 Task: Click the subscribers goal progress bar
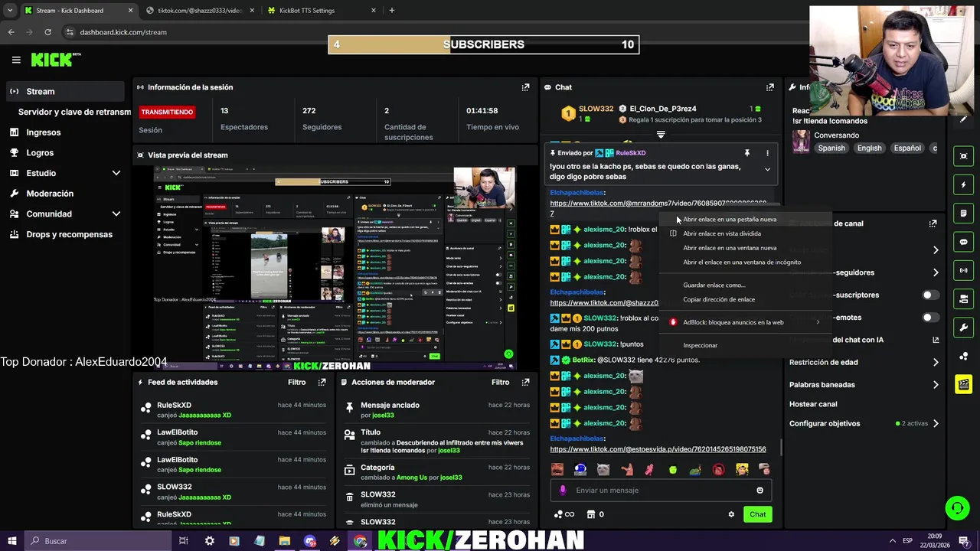[484, 44]
